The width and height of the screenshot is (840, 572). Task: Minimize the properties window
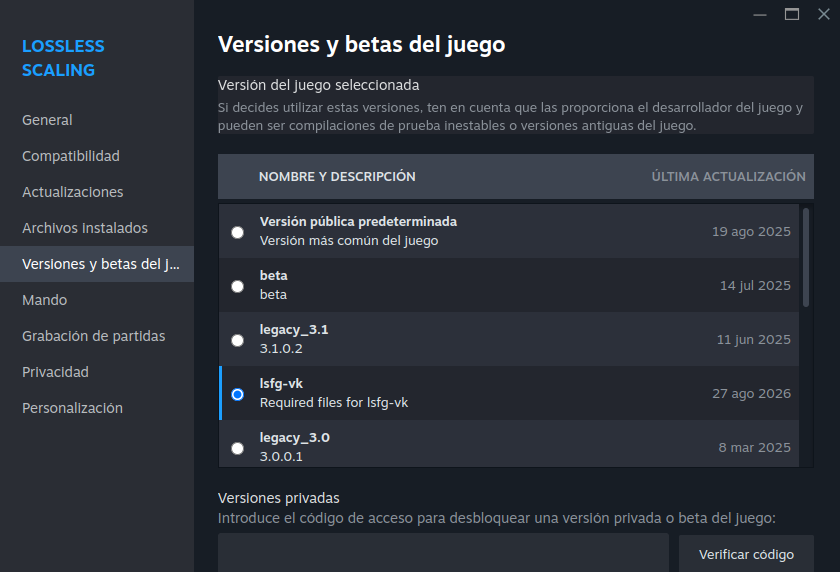[760, 14]
